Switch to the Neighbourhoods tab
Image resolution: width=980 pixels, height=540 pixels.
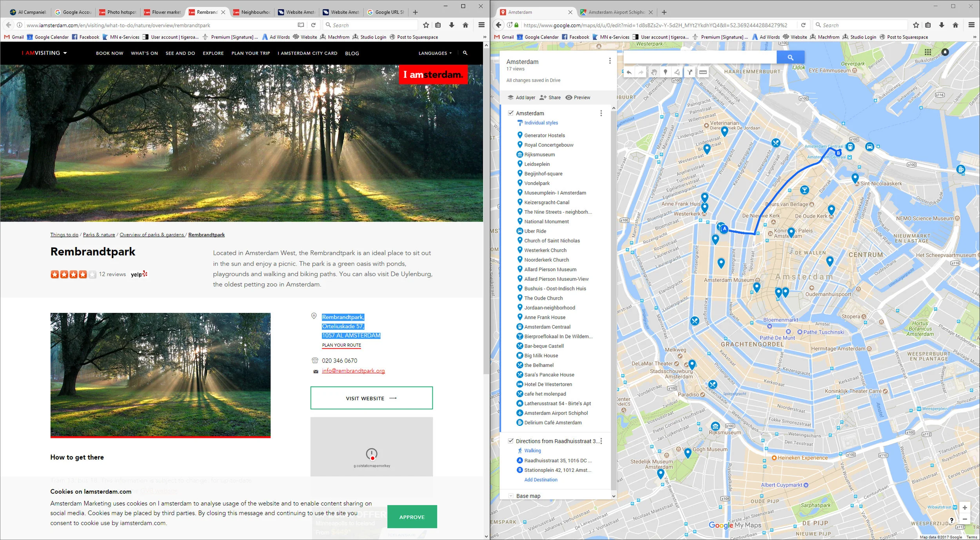tap(252, 12)
